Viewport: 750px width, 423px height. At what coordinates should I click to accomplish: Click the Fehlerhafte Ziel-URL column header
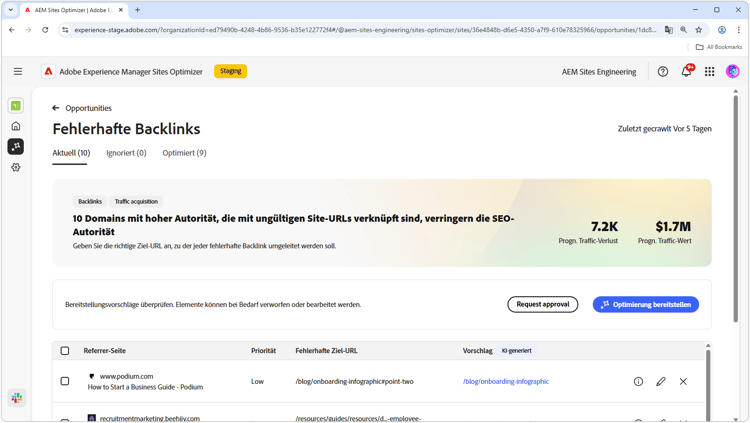tap(326, 351)
